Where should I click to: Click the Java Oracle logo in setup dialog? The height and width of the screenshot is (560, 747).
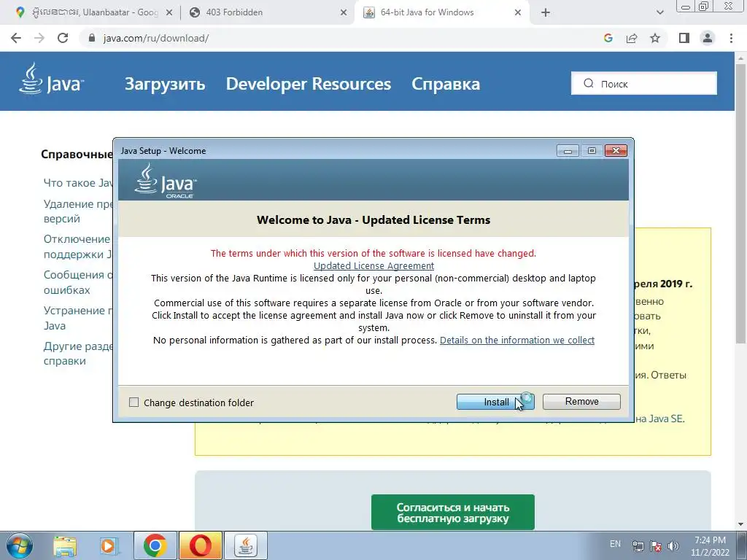(166, 181)
